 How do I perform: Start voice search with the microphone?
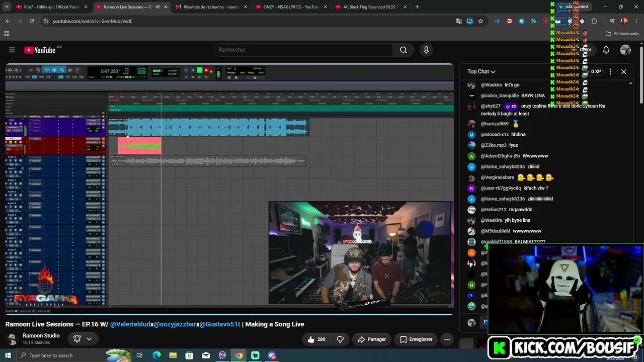(426, 50)
